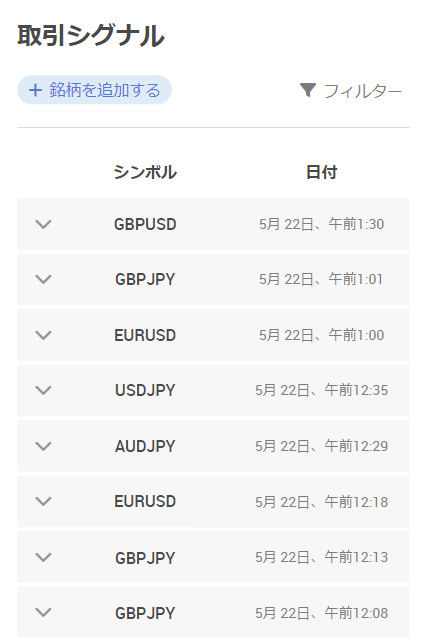Select the AUDJPY symbol label
Image resolution: width=426 pixels, height=637 pixels.
(145, 446)
